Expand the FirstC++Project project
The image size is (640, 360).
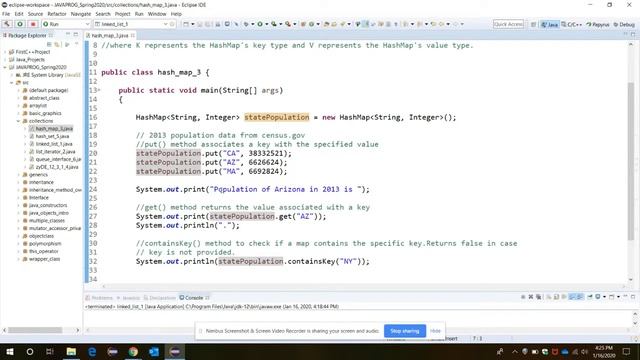(x=5, y=52)
